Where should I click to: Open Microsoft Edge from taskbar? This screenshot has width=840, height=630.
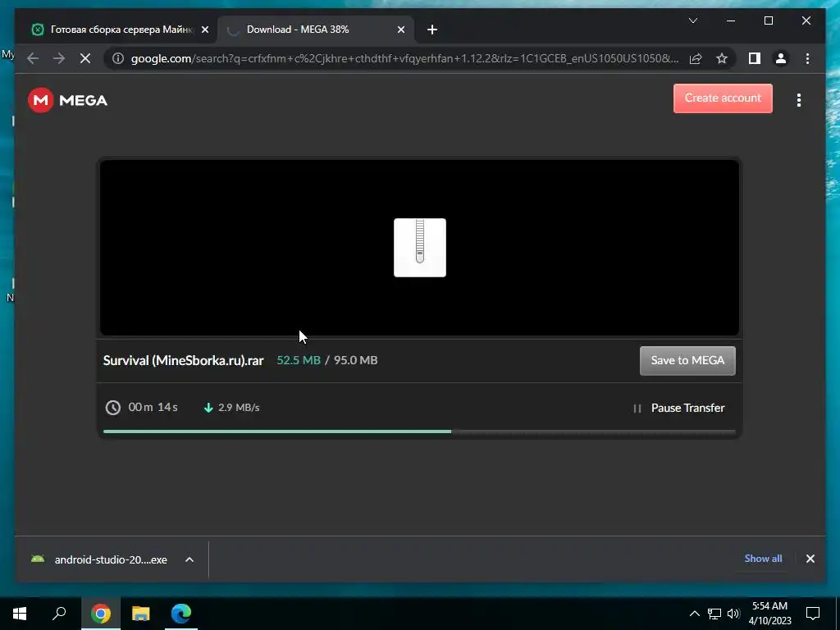(181, 614)
